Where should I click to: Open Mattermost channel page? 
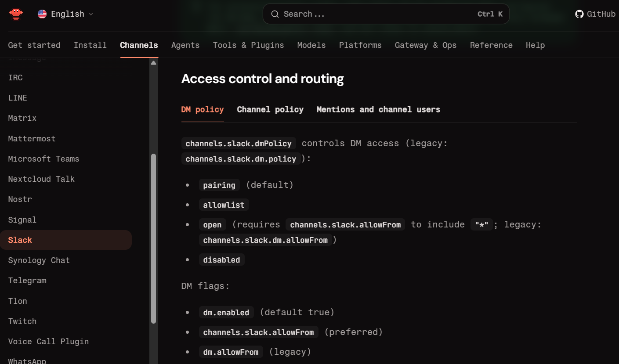[32, 138]
